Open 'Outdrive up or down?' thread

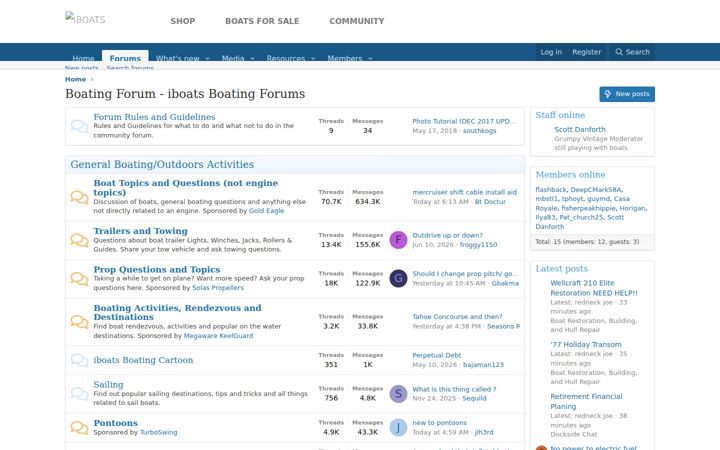point(447,235)
